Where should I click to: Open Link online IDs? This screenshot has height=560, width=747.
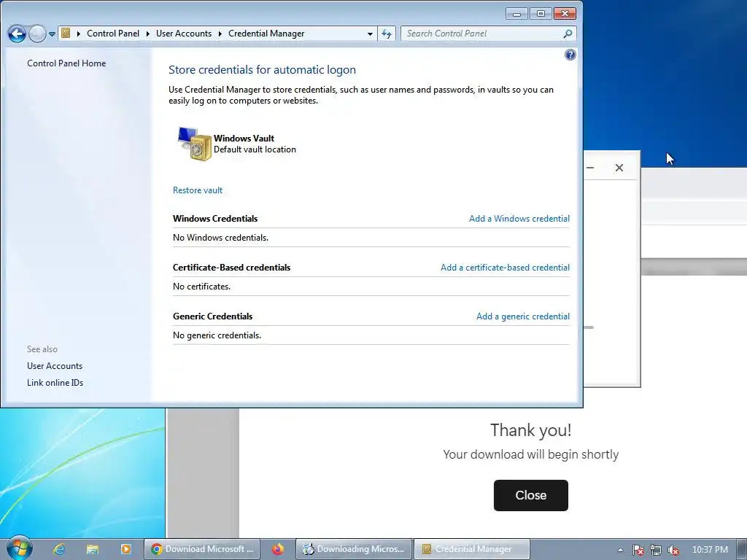(55, 383)
